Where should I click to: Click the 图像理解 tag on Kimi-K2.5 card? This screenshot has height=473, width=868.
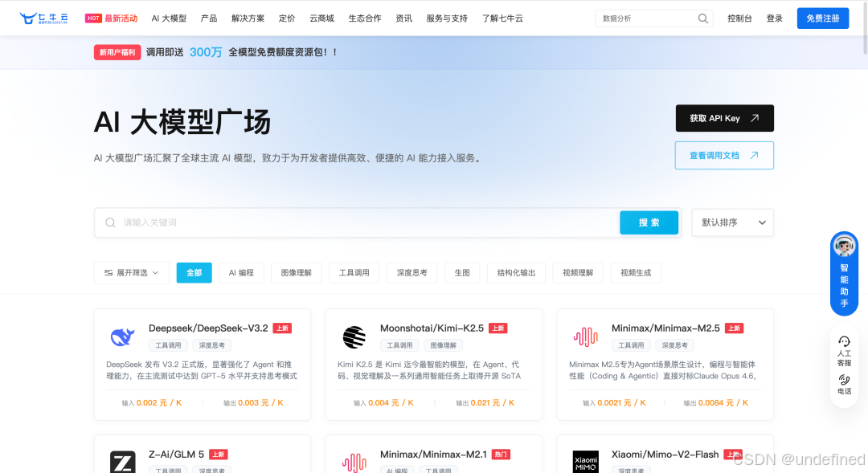[444, 345]
